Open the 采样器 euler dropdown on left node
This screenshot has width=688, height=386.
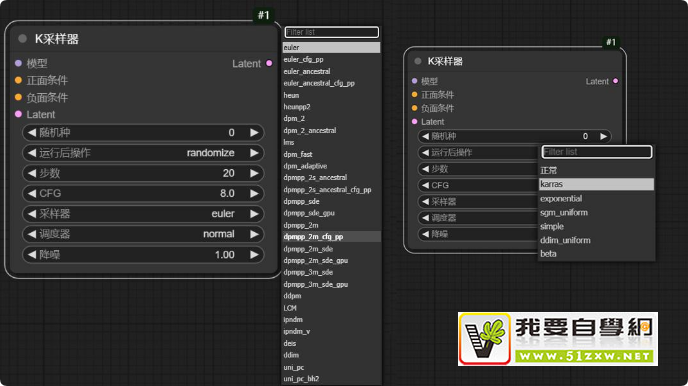(x=143, y=214)
